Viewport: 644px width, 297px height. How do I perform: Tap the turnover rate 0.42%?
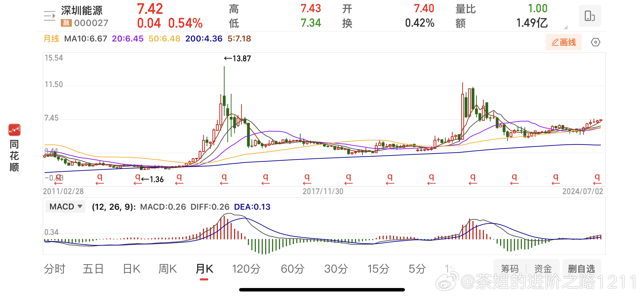420,23
